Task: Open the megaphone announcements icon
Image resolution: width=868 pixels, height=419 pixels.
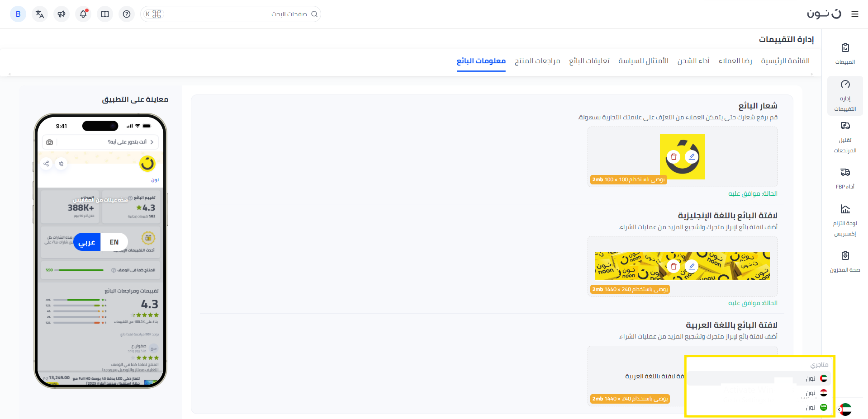Action: (x=62, y=14)
